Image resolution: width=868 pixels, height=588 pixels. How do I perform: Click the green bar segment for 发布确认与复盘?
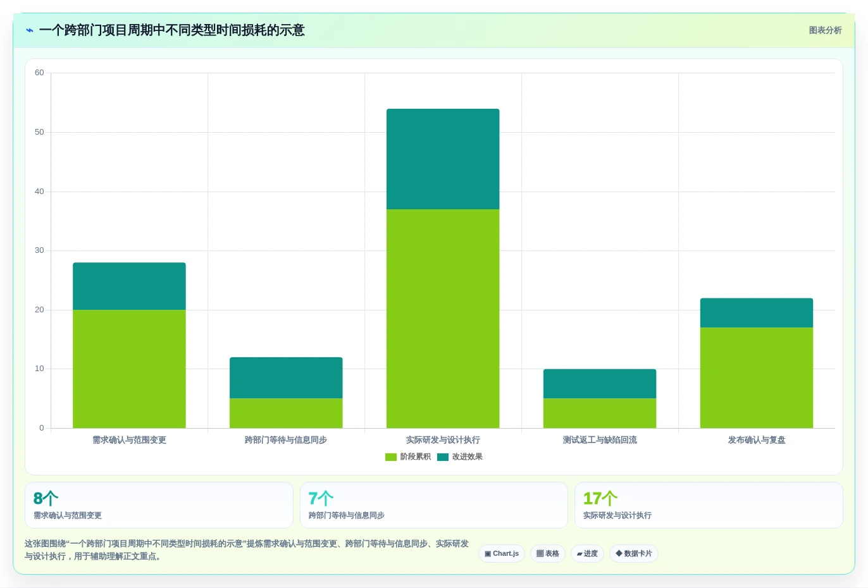point(757,378)
